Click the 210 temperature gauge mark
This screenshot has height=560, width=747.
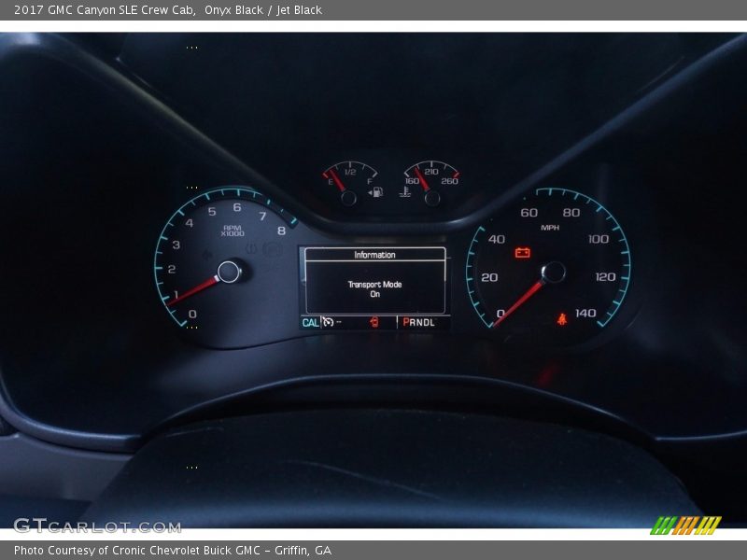click(431, 172)
